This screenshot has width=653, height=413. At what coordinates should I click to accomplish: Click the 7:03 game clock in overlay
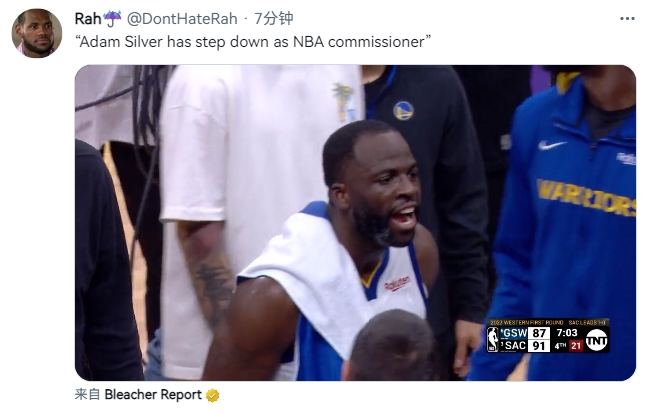(567, 333)
